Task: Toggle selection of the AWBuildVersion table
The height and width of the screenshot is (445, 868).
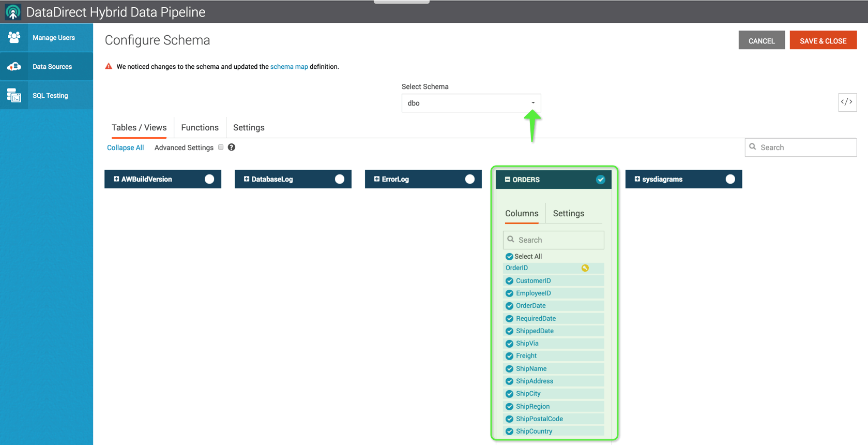Action: pyautogui.click(x=209, y=179)
